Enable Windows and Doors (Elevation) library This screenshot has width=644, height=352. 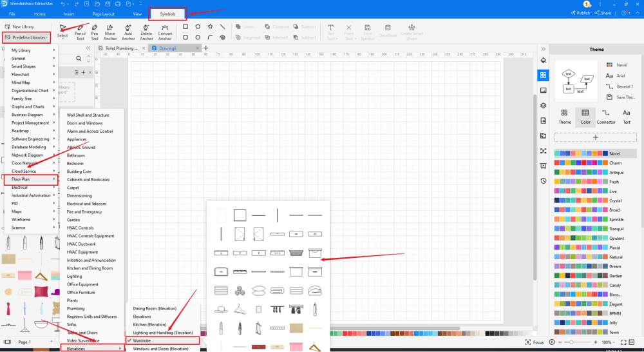(160, 349)
